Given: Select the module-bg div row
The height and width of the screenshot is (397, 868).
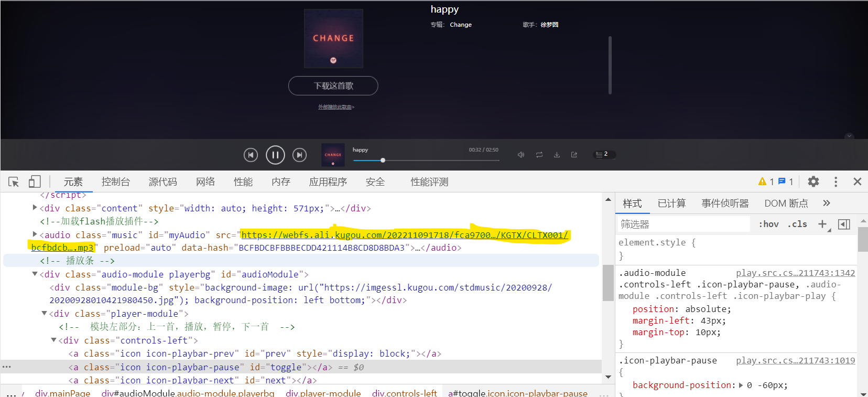Looking at the screenshot, I should click(301, 294).
